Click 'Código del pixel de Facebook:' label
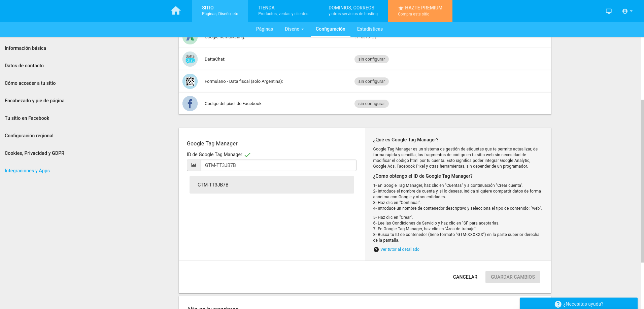 tap(234, 104)
